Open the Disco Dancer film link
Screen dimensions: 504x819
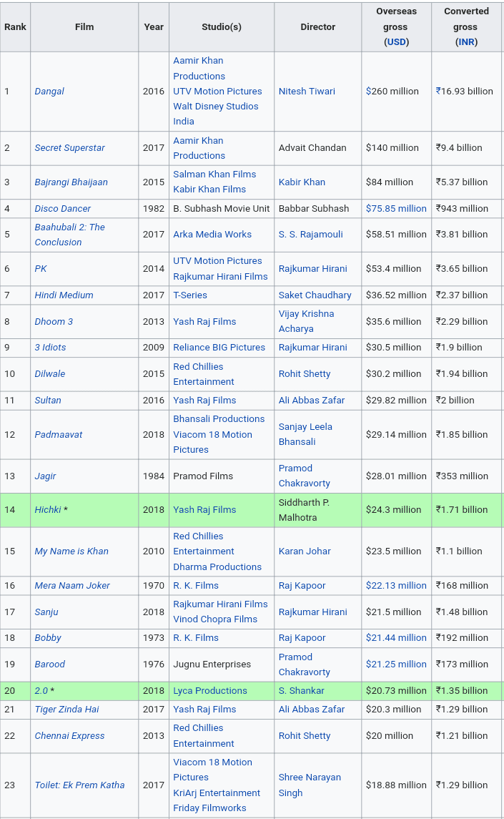coord(62,208)
